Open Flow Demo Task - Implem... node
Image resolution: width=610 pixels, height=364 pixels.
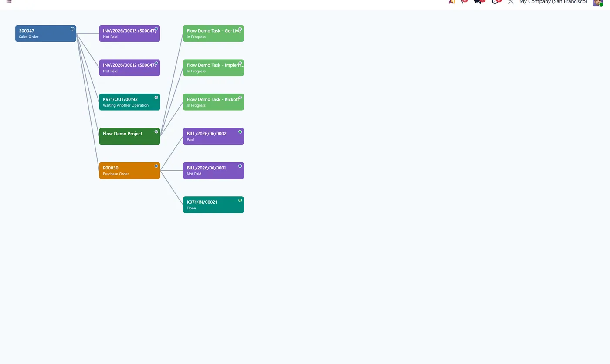pyautogui.click(x=213, y=68)
